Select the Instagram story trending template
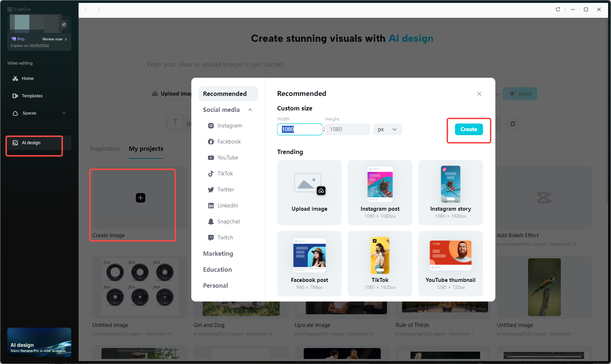611x364 pixels. [x=451, y=193]
